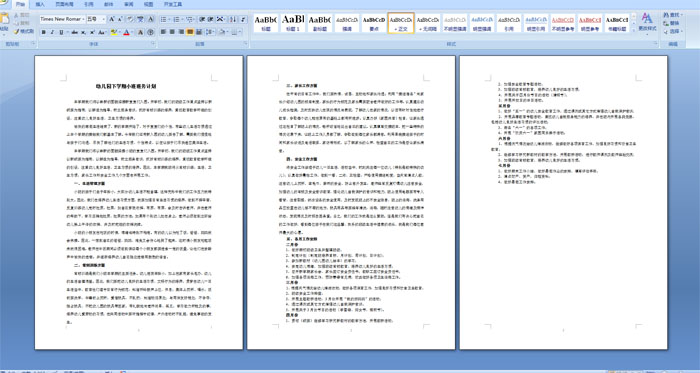The width and height of the screenshot is (700, 373).
Task: Center align the paragraph text
Action: click(172, 32)
